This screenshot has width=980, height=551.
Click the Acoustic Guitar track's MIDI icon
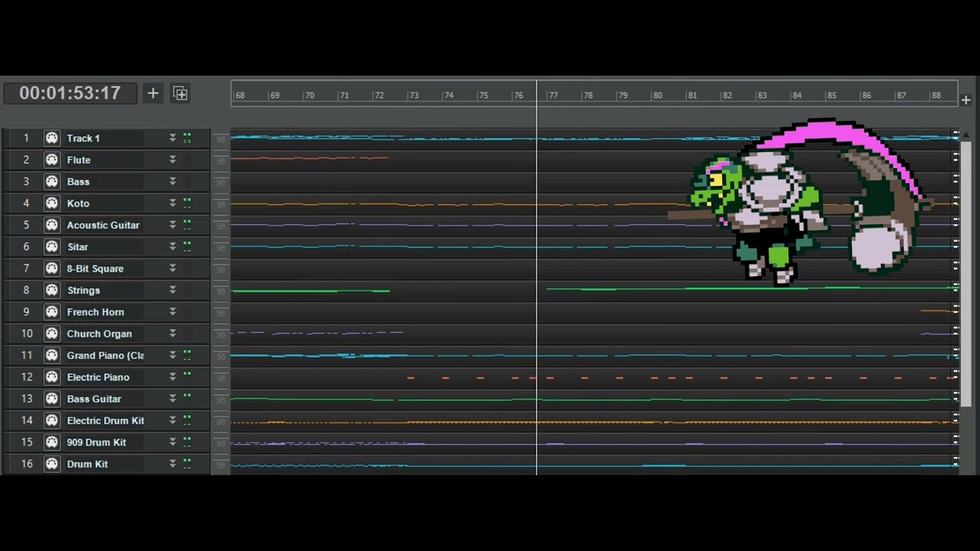click(51, 225)
